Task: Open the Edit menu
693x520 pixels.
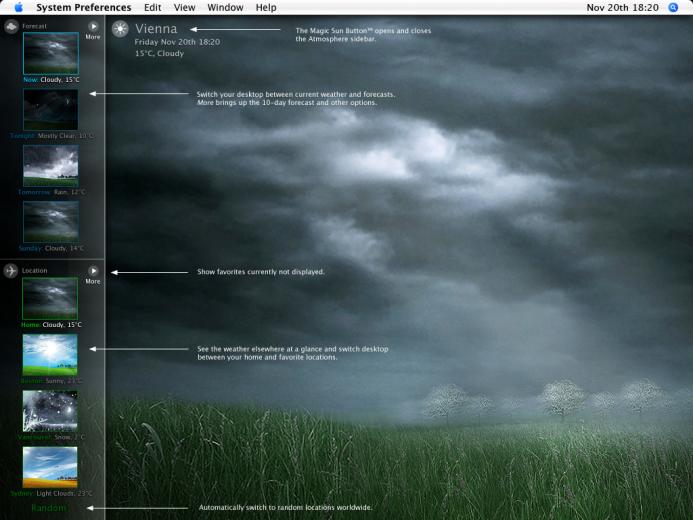Action: [x=152, y=7]
